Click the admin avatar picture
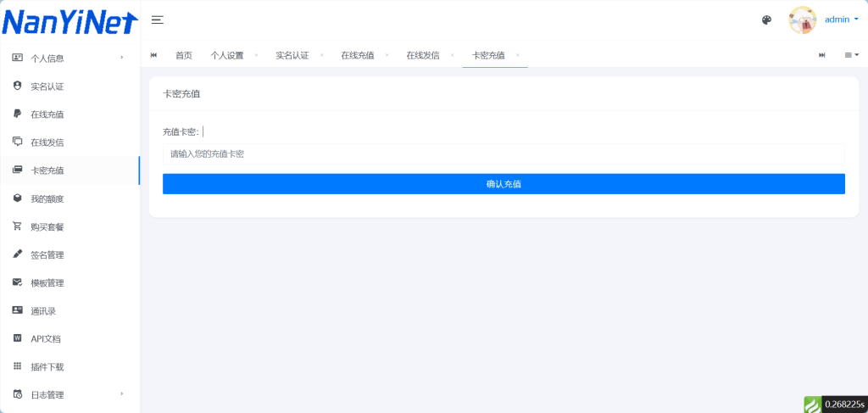This screenshot has height=413, width=868. (802, 20)
